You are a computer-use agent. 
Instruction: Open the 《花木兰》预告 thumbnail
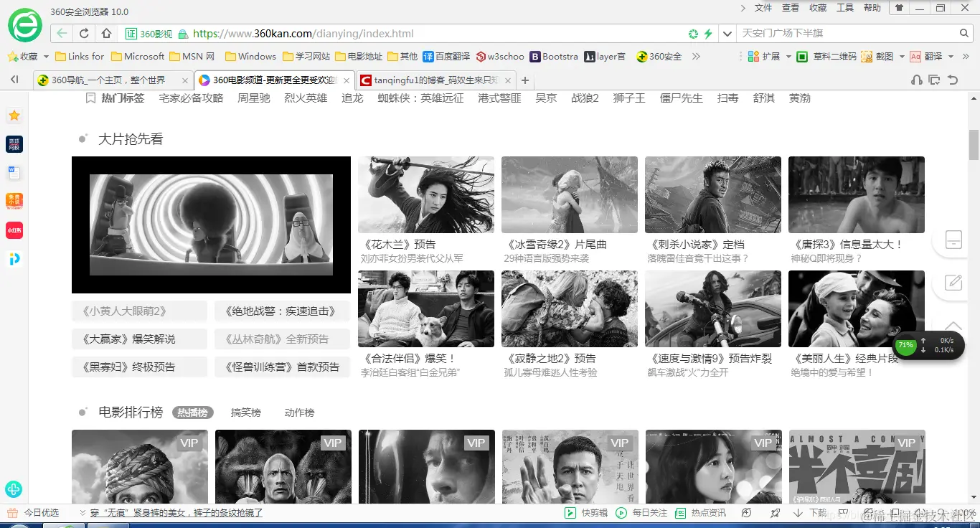coord(426,194)
